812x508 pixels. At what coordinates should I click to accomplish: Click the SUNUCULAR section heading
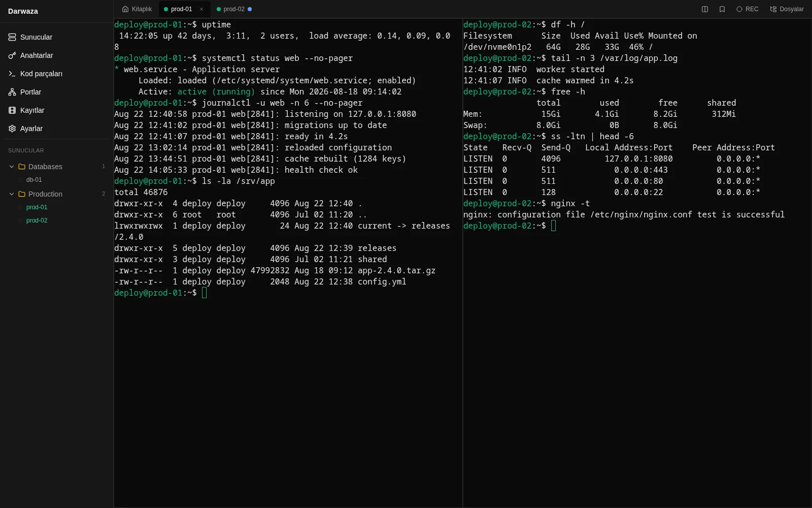pos(26,150)
